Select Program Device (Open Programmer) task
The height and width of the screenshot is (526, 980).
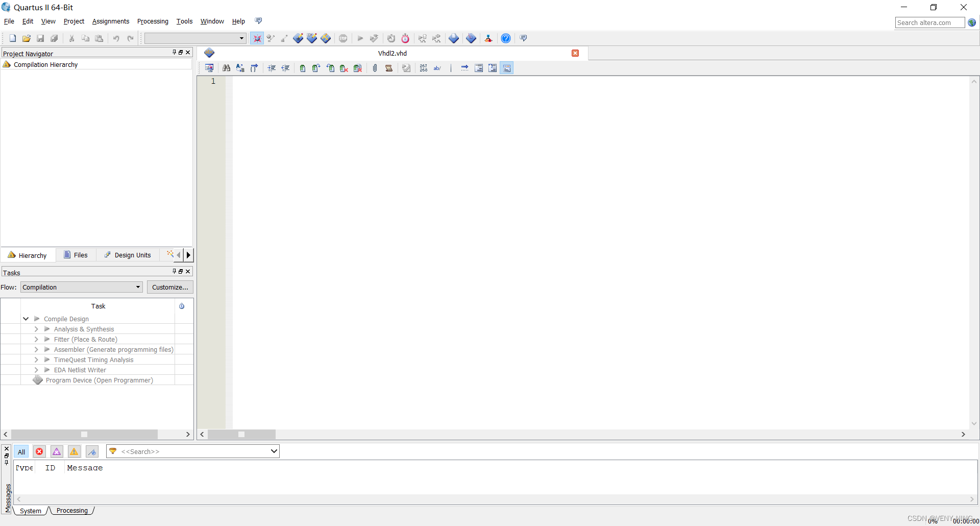(x=99, y=380)
